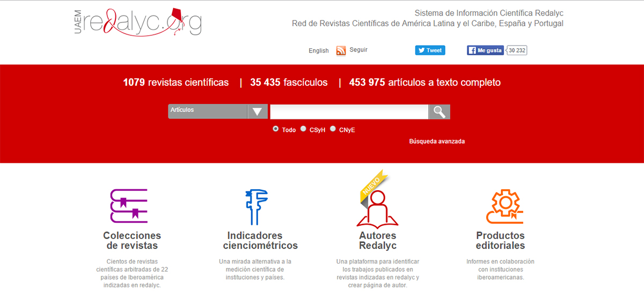Open the purple books Colecciones icon
Screen dimensions: 644x306
[129, 206]
